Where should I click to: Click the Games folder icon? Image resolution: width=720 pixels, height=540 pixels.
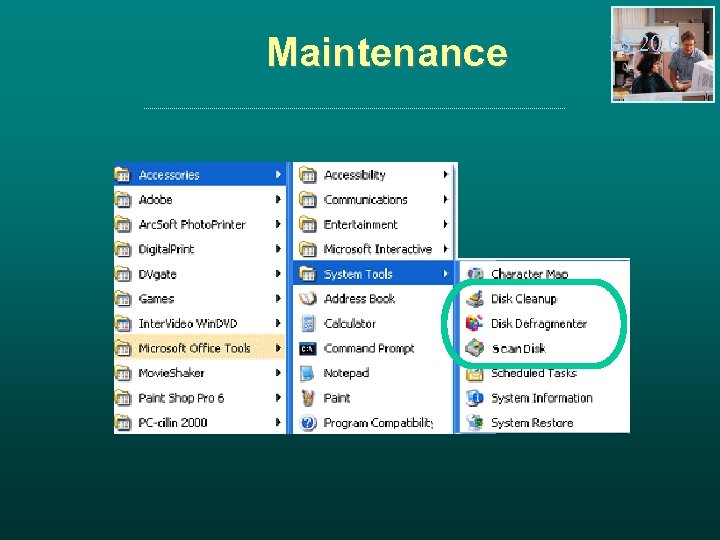[123, 299]
